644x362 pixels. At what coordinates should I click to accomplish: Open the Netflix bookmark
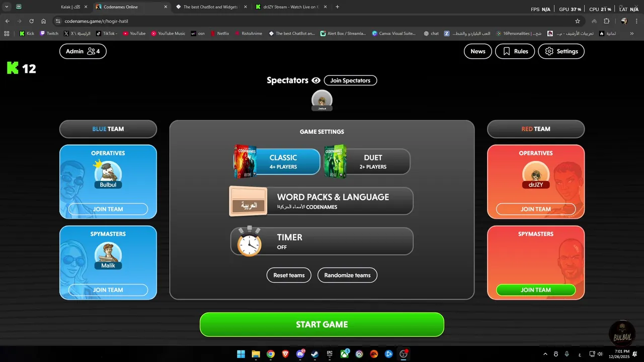pos(219,34)
